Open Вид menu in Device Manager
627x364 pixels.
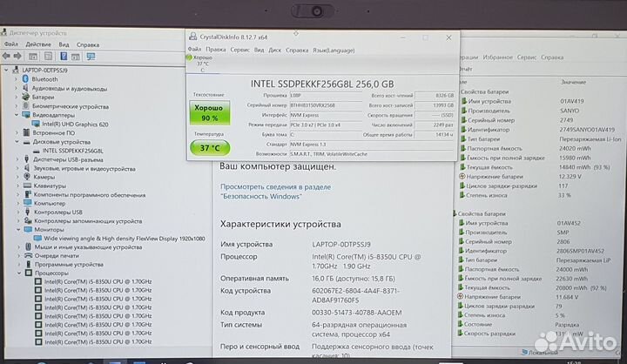click(64, 44)
